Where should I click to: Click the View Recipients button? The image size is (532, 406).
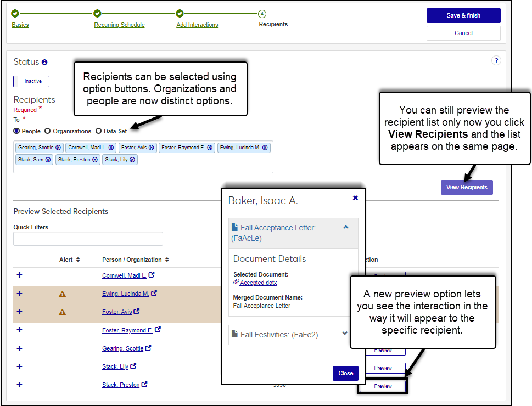point(466,187)
